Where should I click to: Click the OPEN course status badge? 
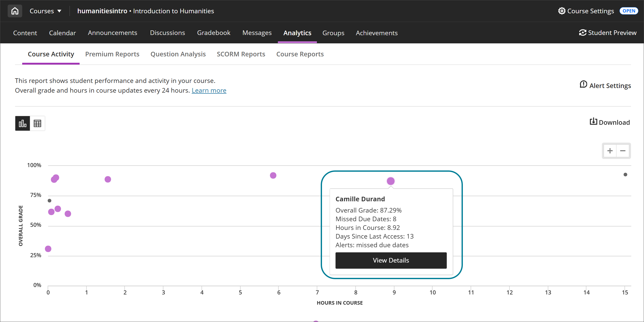[x=629, y=11]
